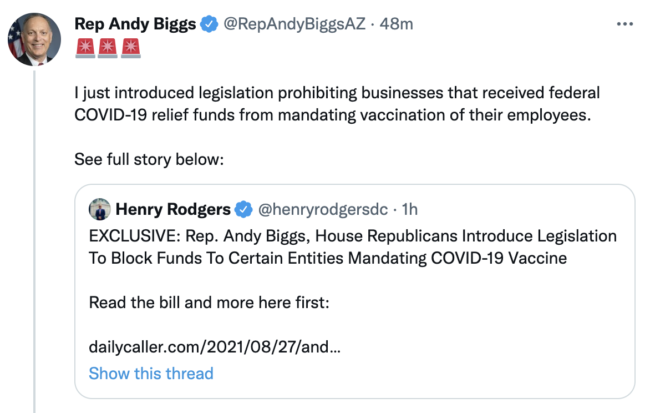Open the tweet's more options menu
The height and width of the screenshot is (413, 650).
(625, 22)
